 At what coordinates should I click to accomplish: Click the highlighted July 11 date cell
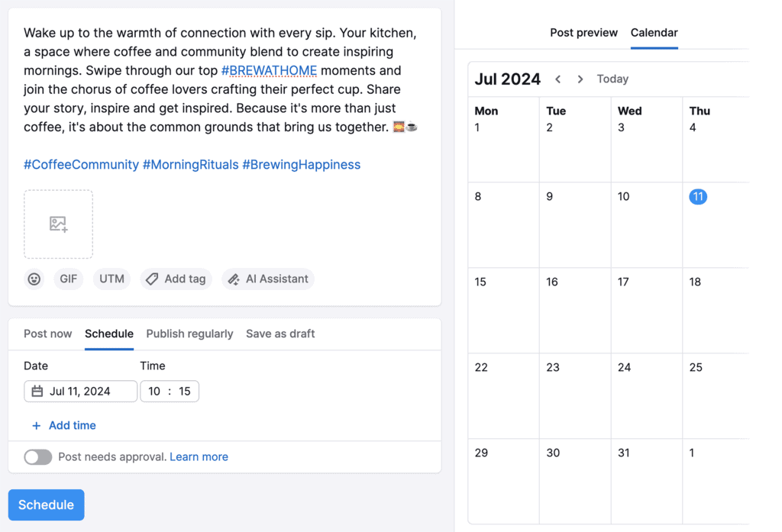[x=697, y=197]
